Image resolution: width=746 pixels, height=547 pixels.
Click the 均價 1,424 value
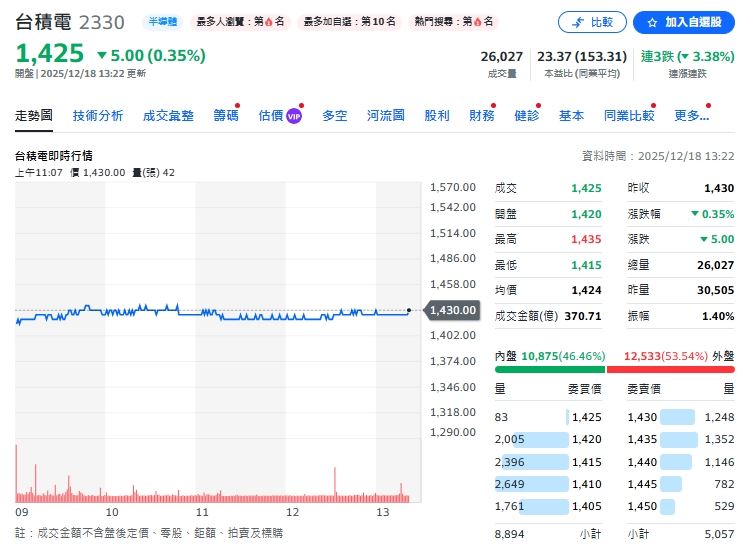pos(586,290)
